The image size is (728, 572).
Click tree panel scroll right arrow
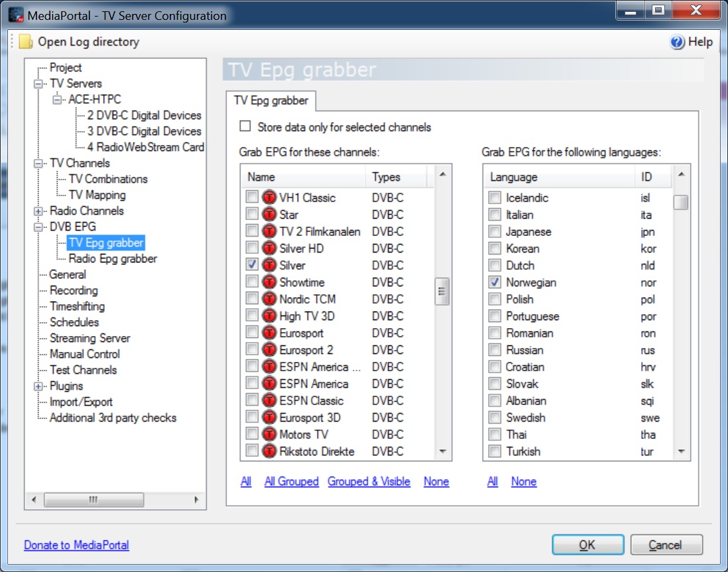pyautogui.click(x=196, y=500)
